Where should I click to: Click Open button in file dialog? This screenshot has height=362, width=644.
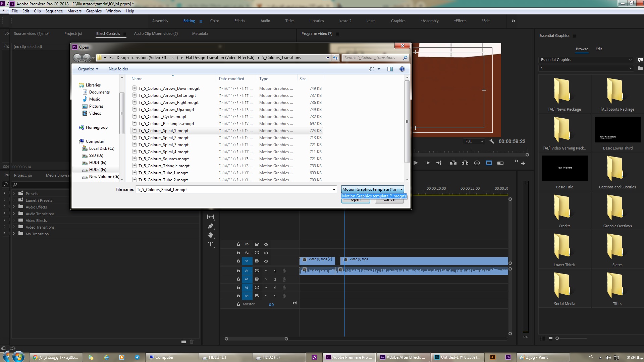356,199
